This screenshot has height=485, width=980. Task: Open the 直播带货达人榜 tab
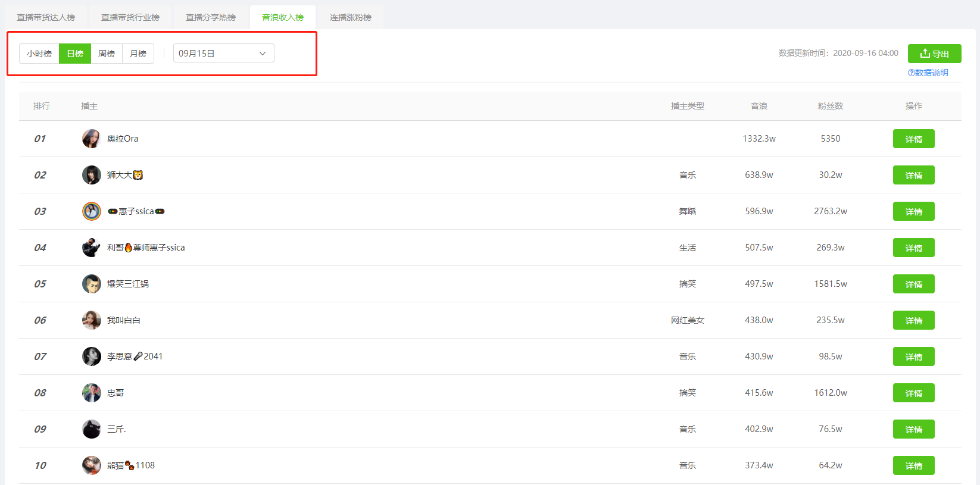coord(46,17)
